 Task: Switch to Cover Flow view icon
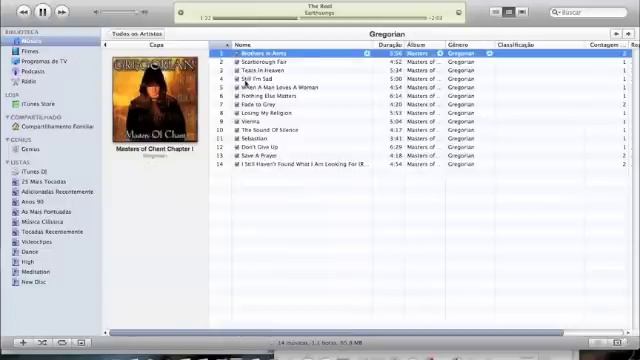(x=522, y=12)
